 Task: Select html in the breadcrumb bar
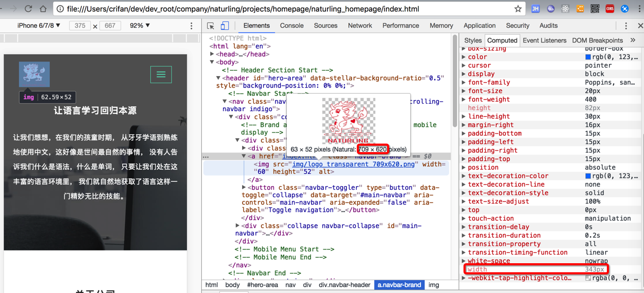211,285
